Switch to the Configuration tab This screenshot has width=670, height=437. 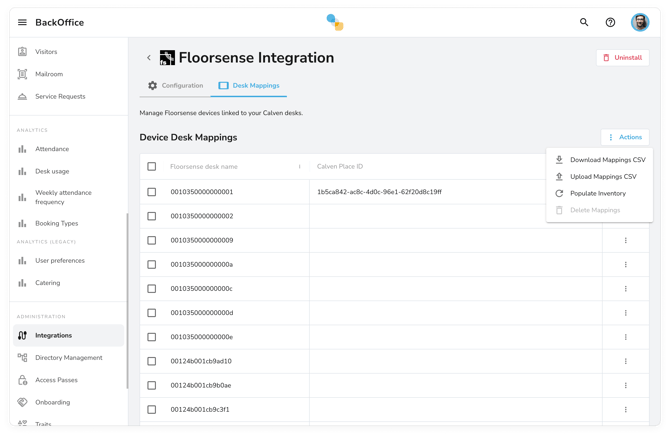tap(175, 85)
